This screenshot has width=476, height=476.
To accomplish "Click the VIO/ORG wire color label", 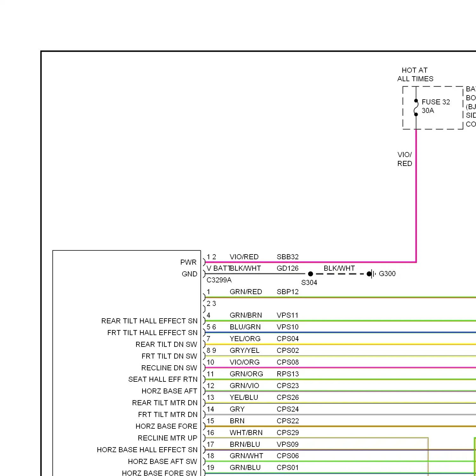I will point(245,362).
